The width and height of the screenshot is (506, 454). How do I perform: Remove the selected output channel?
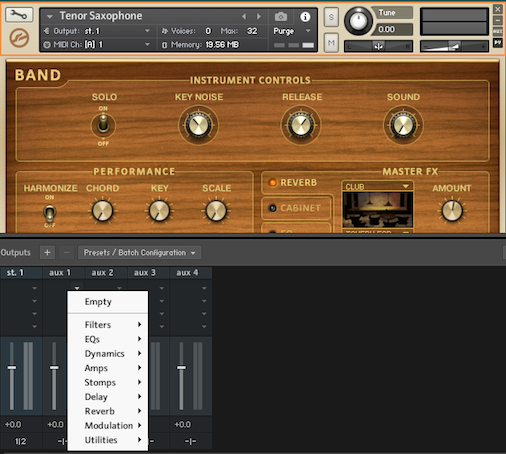pyautogui.click(x=66, y=252)
